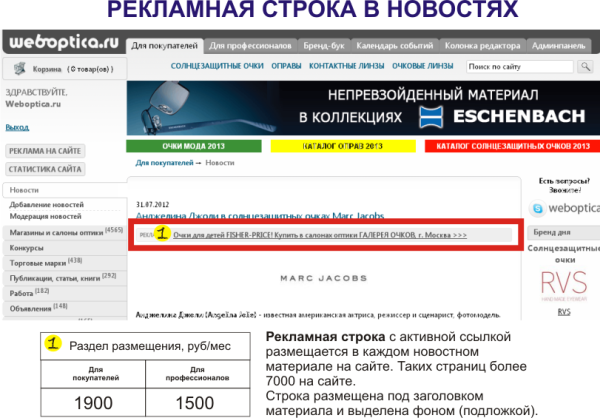The height and width of the screenshot is (418, 600).
Task: Click the 31.07.2012 news date
Action: coord(153,204)
